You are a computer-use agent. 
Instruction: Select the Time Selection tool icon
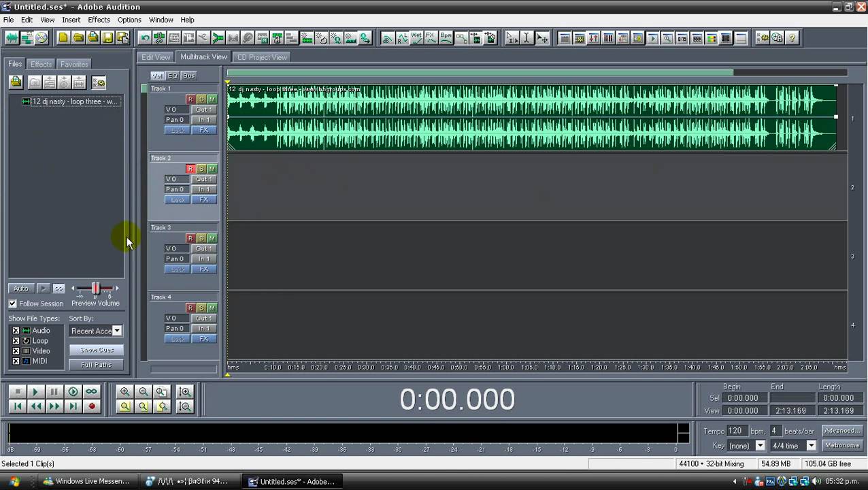526,38
